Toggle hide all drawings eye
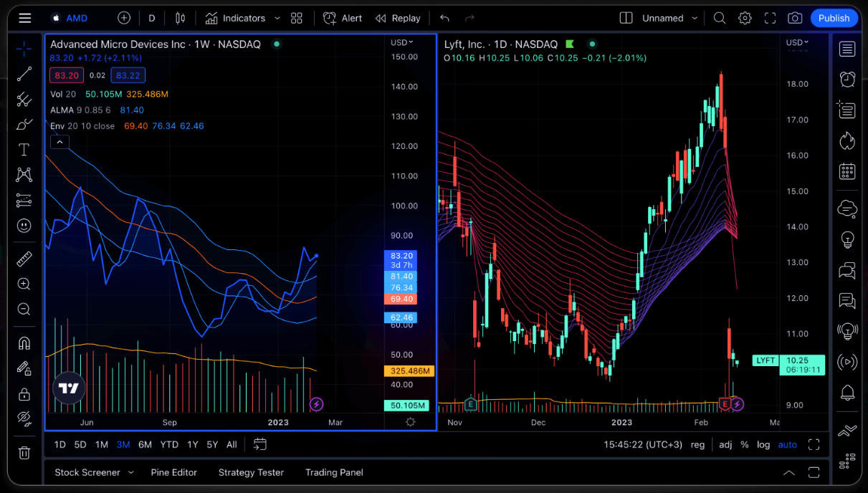868x493 pixels. [x=24, y=418]
